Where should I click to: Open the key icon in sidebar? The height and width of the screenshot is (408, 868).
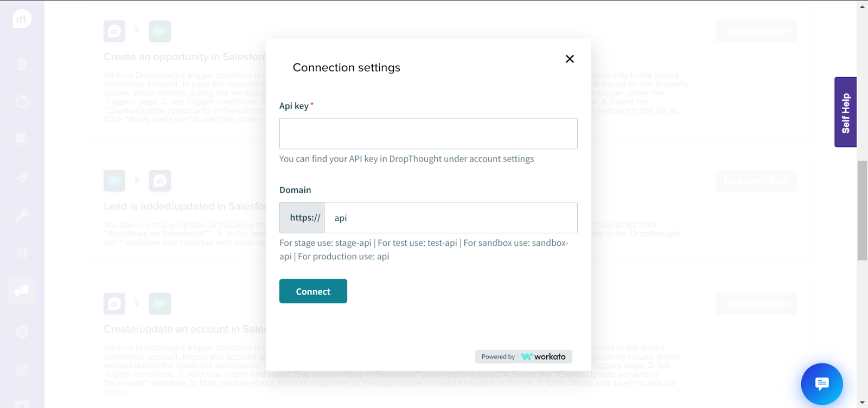coord(22,215)
